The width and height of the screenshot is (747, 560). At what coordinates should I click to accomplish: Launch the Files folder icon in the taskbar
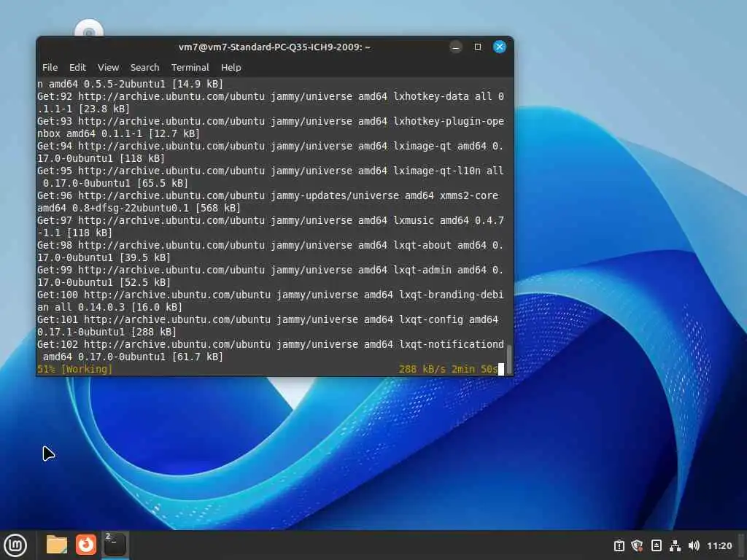(x=57, y=545)
